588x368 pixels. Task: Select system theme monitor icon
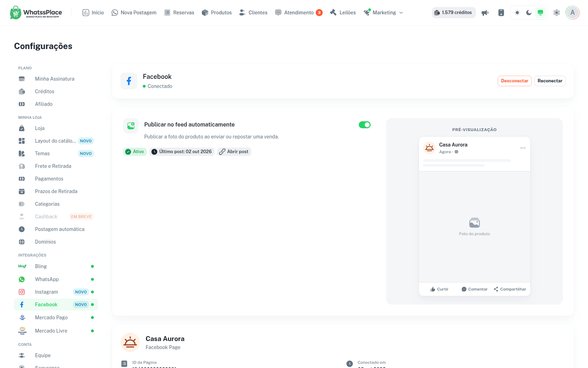coord(540,13)
